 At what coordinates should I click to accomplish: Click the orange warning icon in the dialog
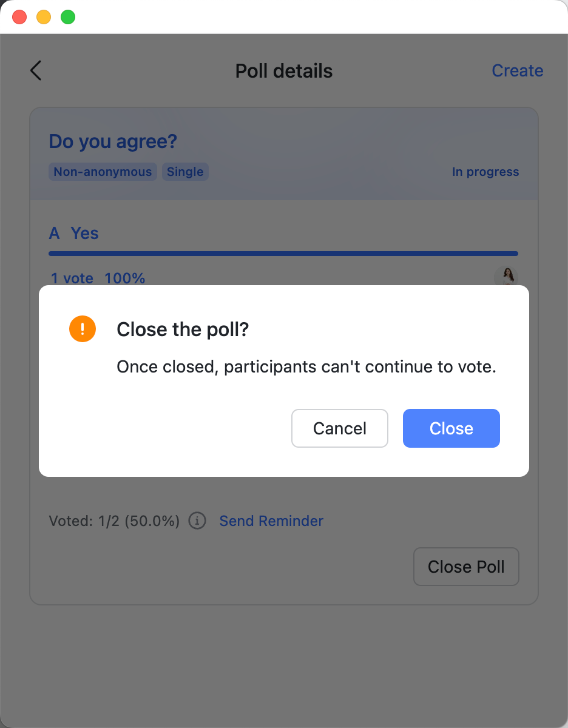pos(83,329)
